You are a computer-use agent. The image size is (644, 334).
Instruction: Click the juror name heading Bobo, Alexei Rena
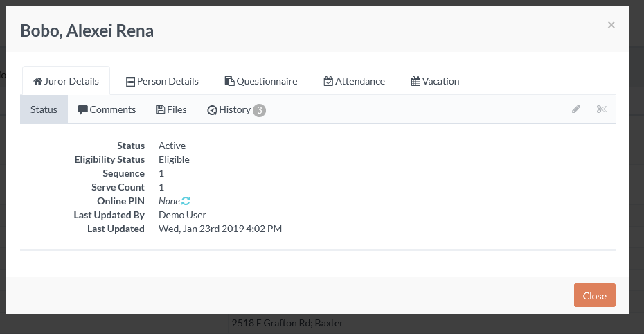click(87, 30)
